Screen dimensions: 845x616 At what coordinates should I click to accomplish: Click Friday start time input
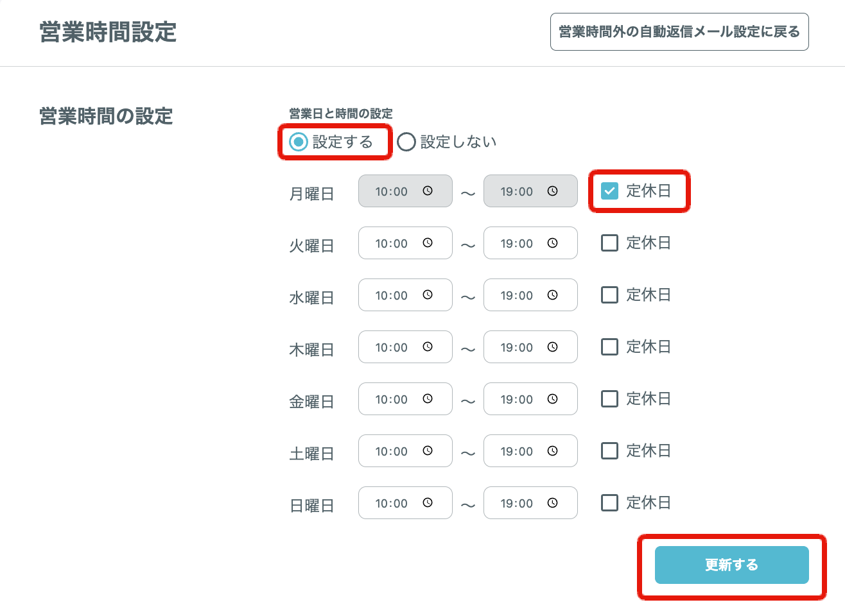point(405,398)
